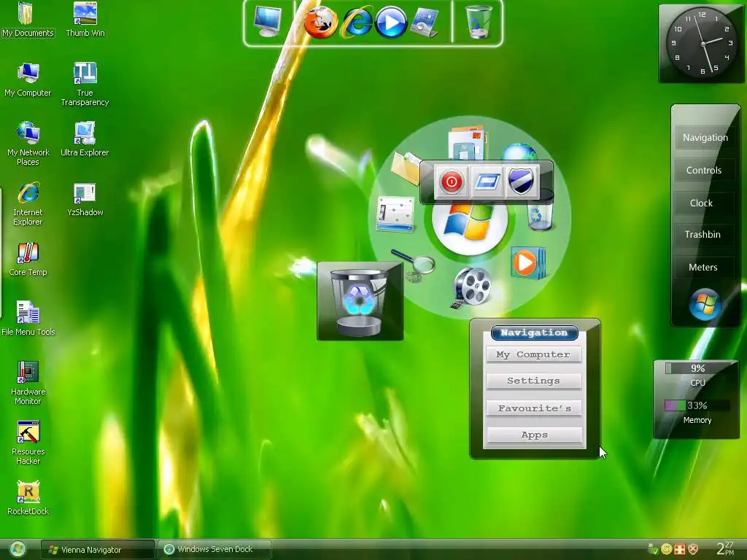Launch Hardware Monitor shortcut
The height and width of the screenshot is (560, 747).
[x=28, y=382]
